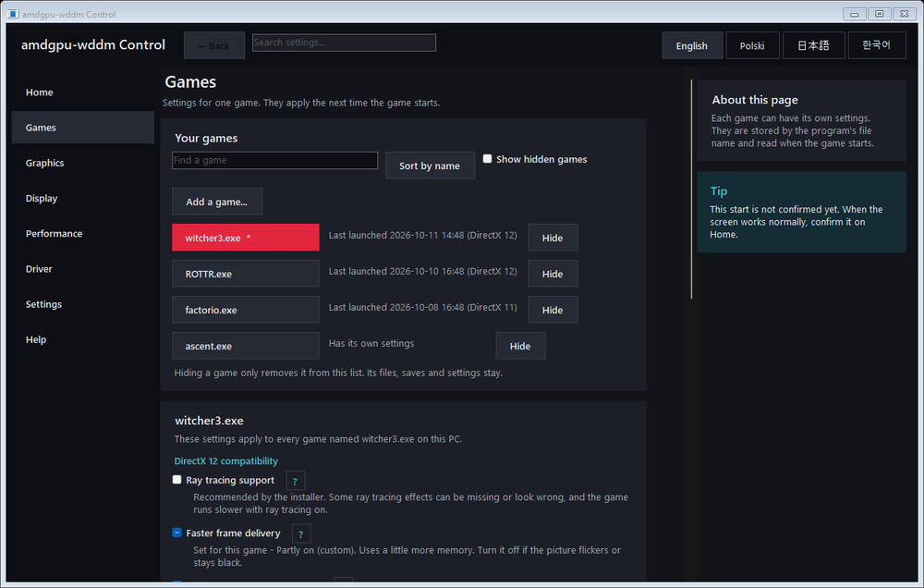Switch language to Polski
The image size is (924, 588).
pyautogui.click(x=752, y=45)
